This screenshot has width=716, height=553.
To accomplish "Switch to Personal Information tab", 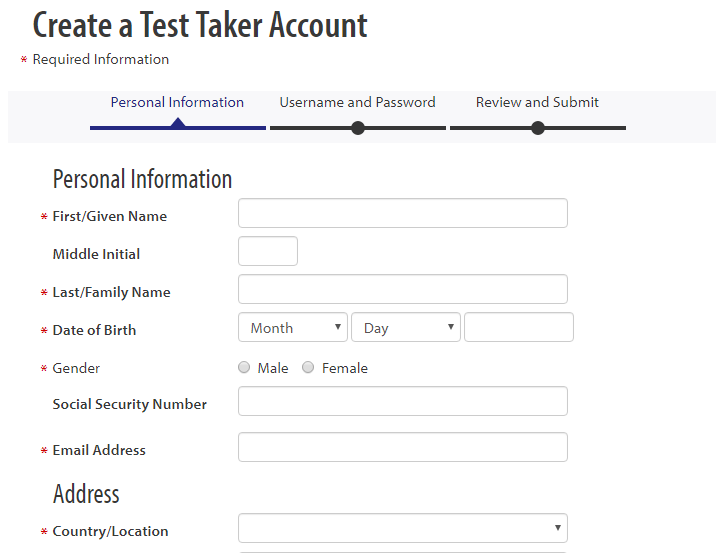I will 177,102.
